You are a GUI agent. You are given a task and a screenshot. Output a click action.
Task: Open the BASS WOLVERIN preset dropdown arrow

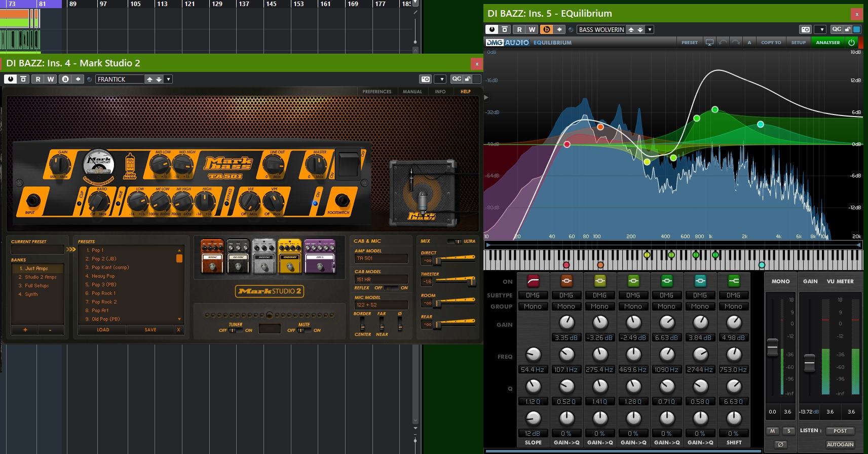coord(650,29)
